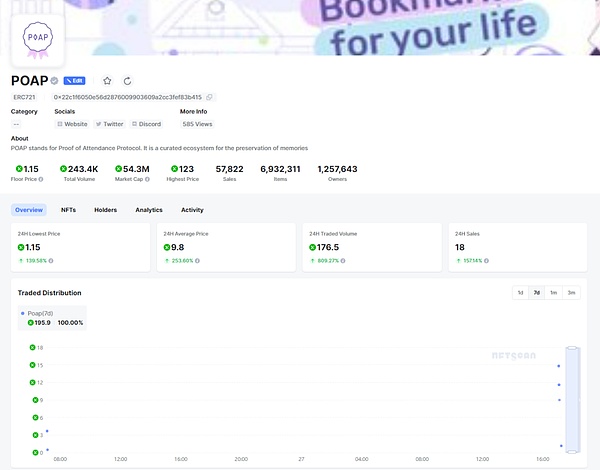
Task: Open the Activity tab
Action: coord(192,210)
